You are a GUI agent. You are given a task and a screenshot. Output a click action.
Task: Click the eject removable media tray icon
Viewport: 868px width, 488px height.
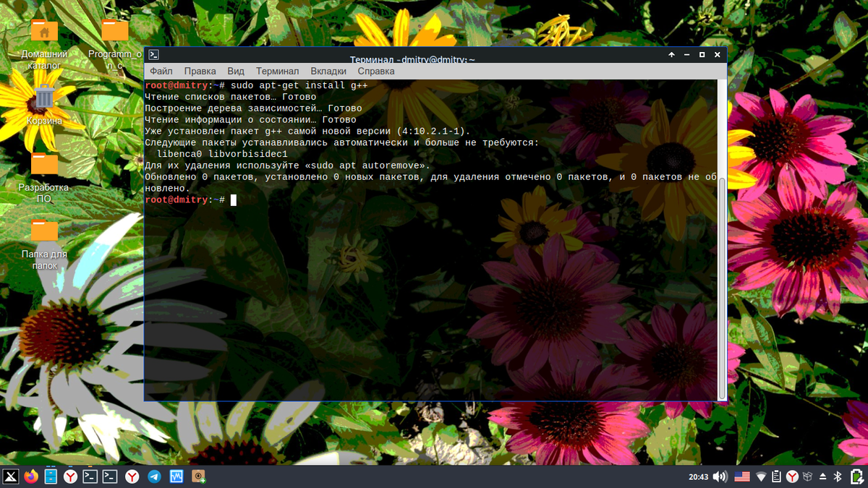823,476
